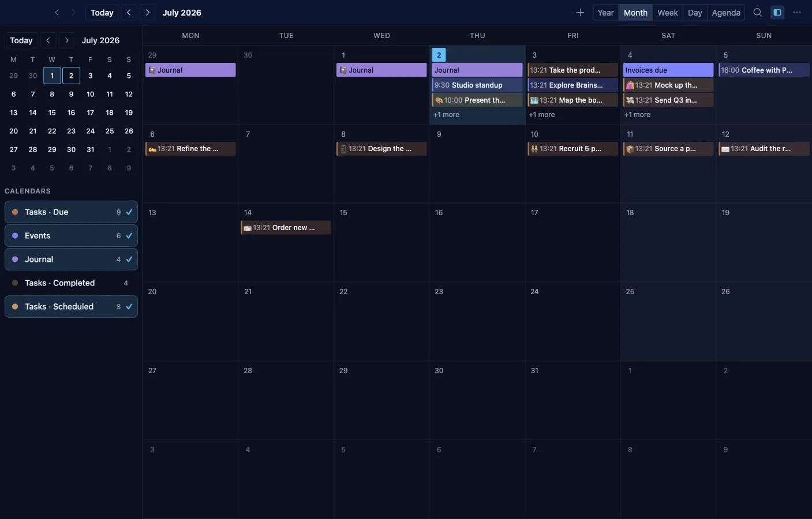Expand +1 more on Saturday July 4
812x519 pixels.
(x=637, y=115)
